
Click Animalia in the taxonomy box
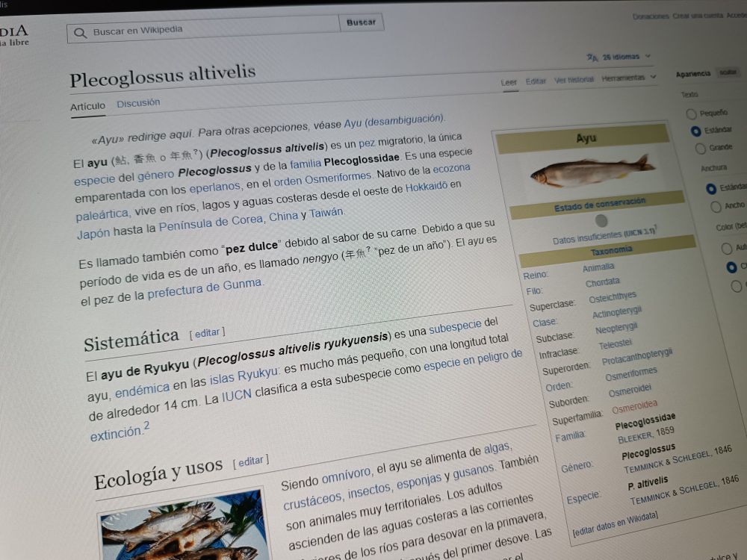click(598, 267)
